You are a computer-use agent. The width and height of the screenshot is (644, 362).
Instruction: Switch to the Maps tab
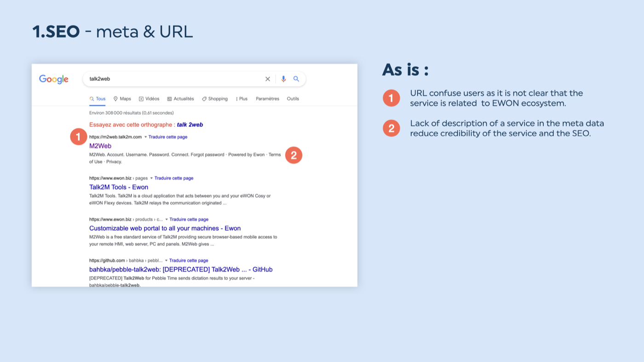coord(122,99)
